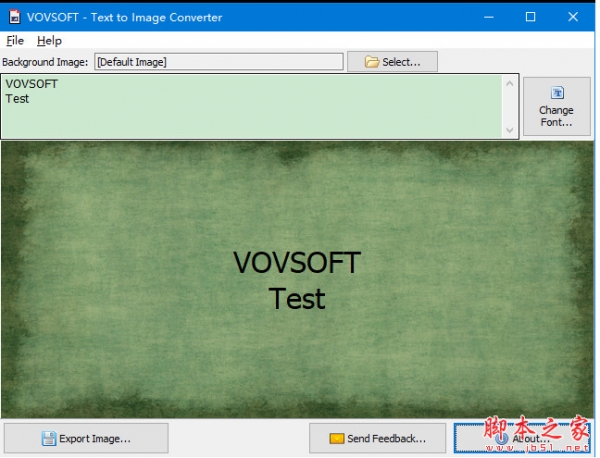Click the envelope icon on Send Feedback
The width and height of the screenshot is (600, 458).
(337, 438)
